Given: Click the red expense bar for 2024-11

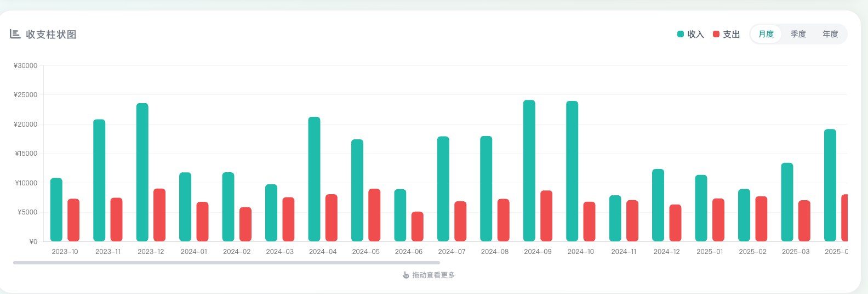Looking at the screenshot, I should click(x=632, y=220).
